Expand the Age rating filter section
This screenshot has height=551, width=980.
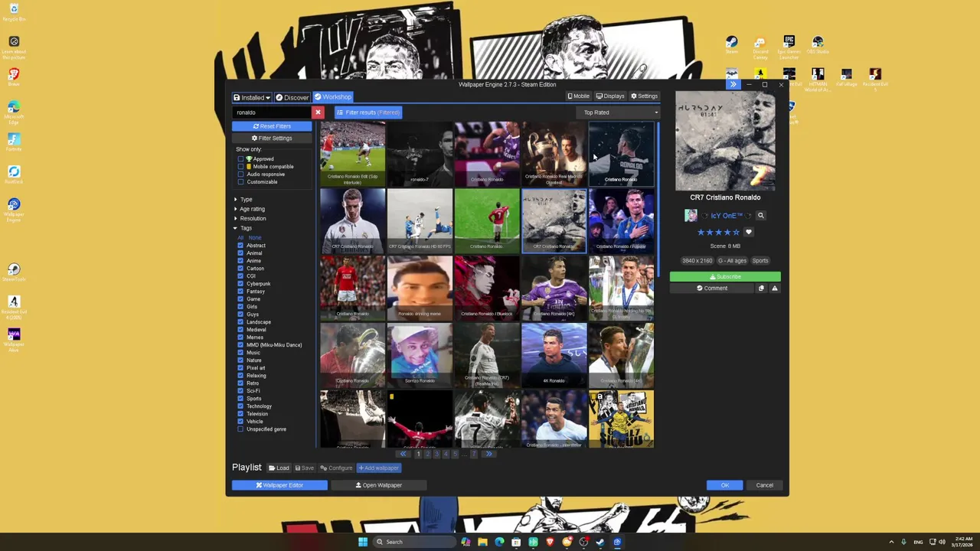250,209
